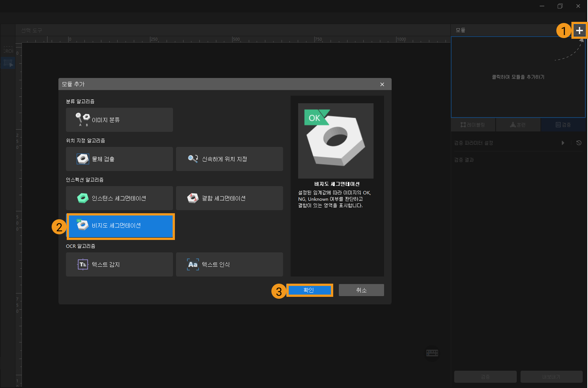Click the 클릭하여 모듈을 추가하기 placeholder text
This screenshot has width=588, height=388.
(518, 77)
